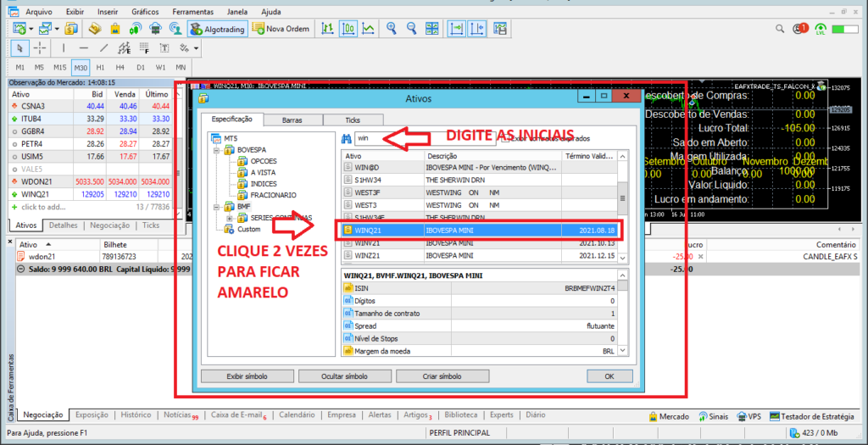Zoom in on the chart

point(392,29)
